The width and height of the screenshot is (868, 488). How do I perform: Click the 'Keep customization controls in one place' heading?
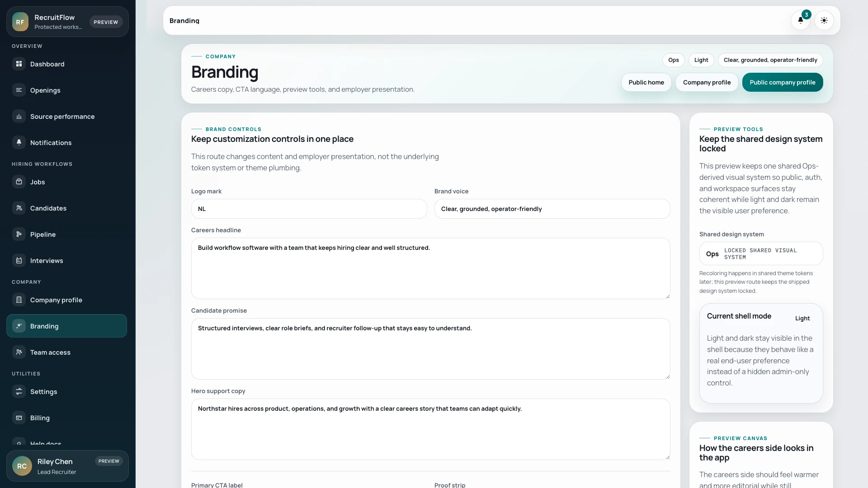[x=272, y=139]
